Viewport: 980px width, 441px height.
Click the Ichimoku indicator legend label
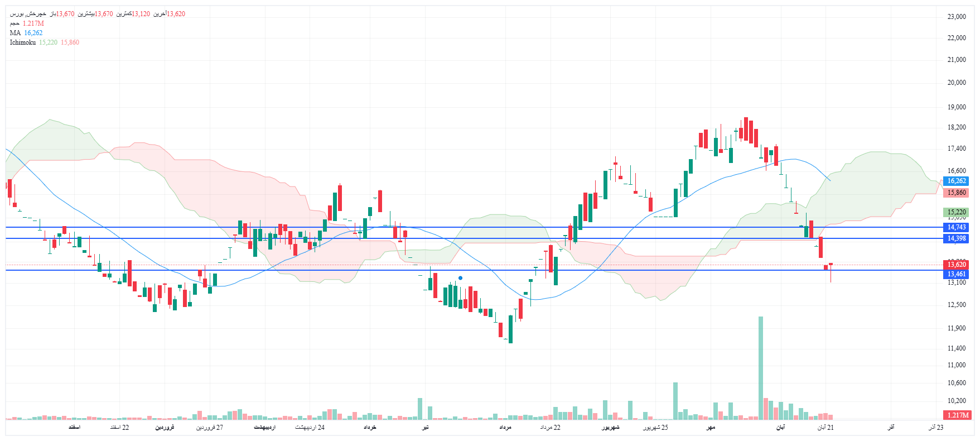click(22, 42)
